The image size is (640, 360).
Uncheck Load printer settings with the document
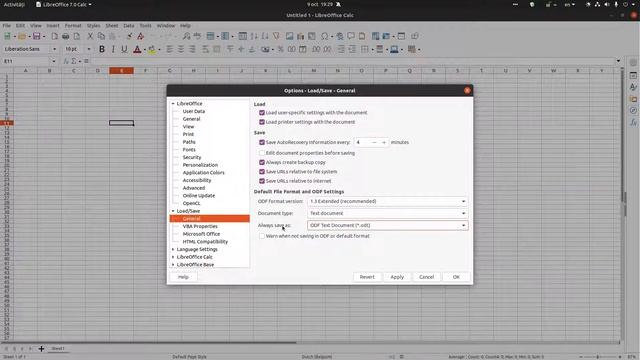tap(262, 122)
